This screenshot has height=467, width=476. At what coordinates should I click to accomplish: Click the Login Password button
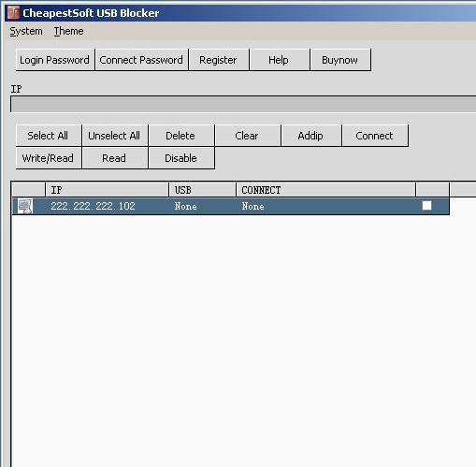55,60
